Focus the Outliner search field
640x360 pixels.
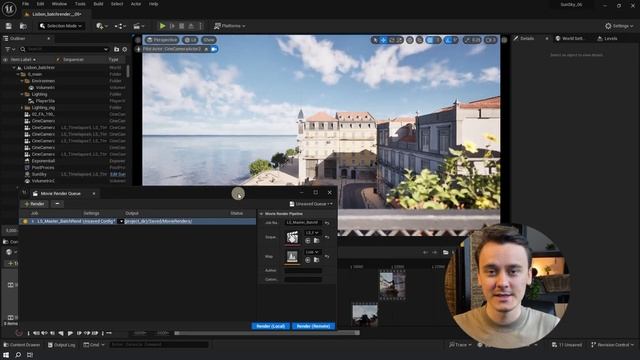[x=65, y=49]
